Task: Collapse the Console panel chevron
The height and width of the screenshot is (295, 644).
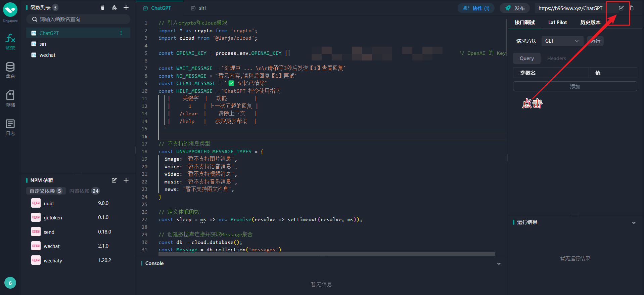Action: pos(499,264)
